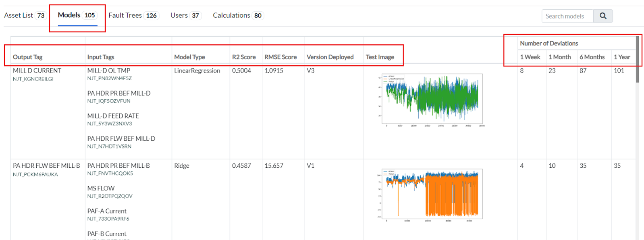Click the 6 Months deviation count 87
Screen dimensions: 644x240
click(583, 71)
